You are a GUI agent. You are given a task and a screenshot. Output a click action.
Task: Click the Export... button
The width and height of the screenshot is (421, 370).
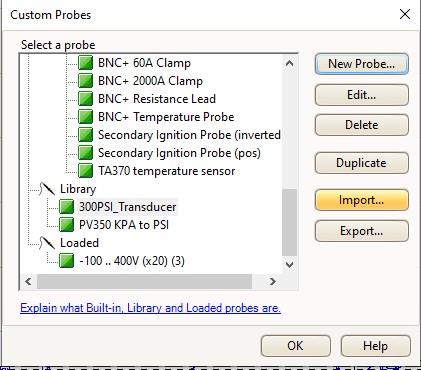point(362,231)
